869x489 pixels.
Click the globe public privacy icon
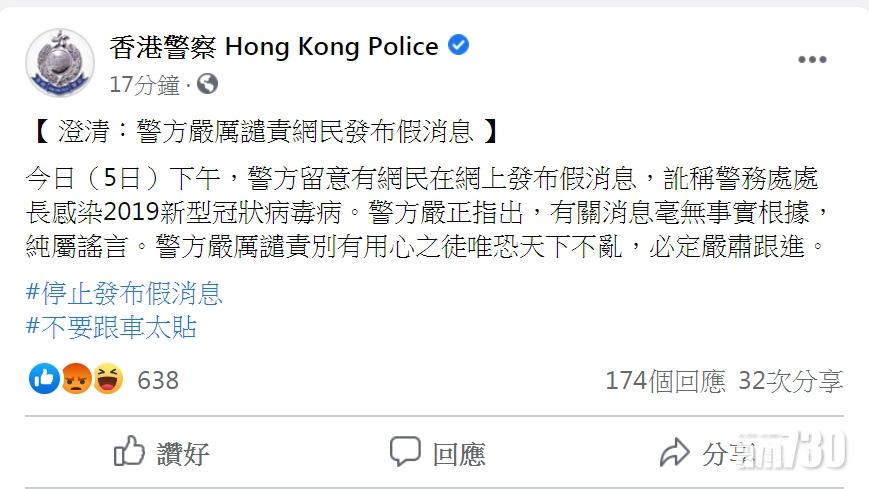(x=207, y=84)
